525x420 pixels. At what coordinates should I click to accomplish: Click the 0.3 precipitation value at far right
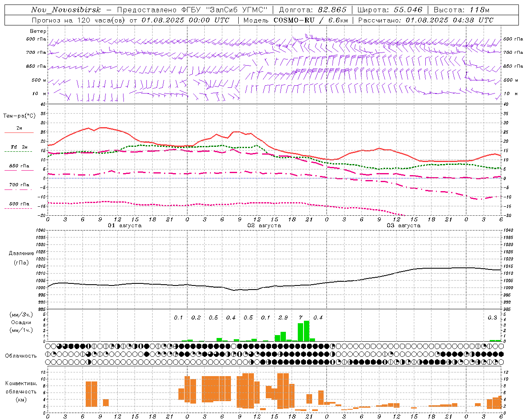pos(492,318)
